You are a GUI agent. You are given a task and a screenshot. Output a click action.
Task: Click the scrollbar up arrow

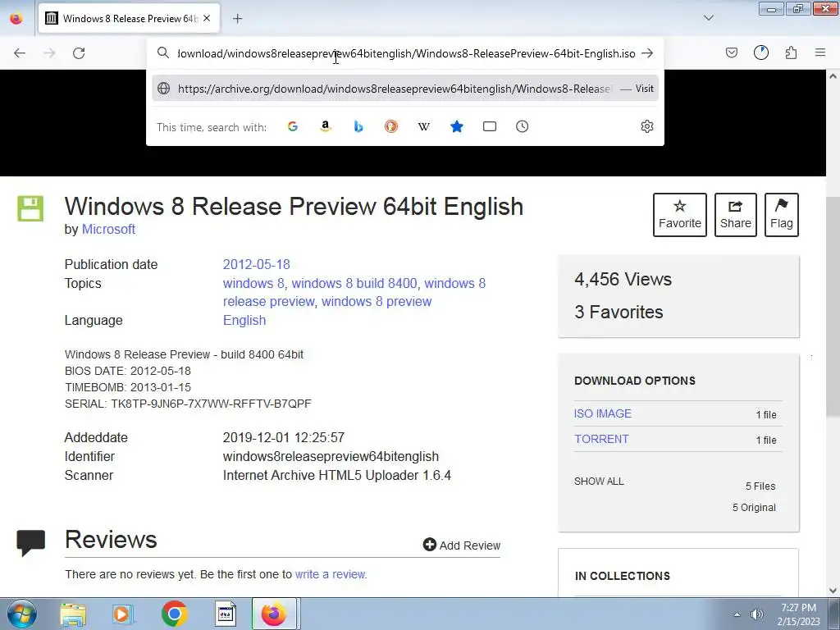833,76
